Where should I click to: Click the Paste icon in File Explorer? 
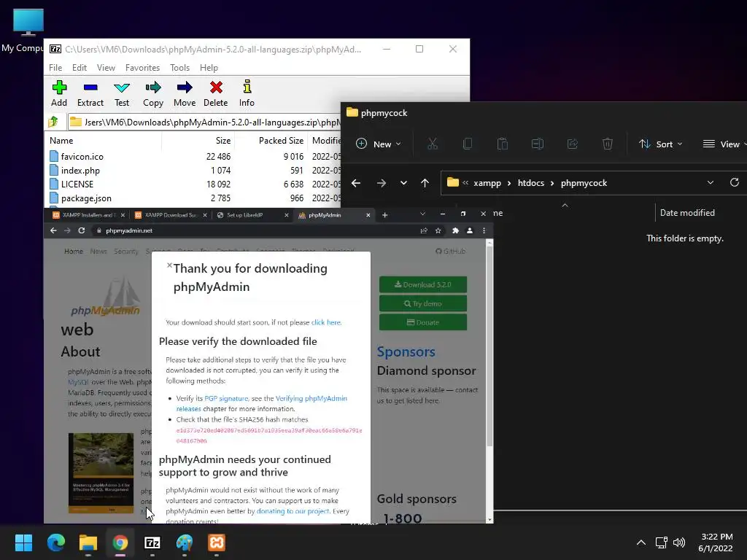point(502,144)
